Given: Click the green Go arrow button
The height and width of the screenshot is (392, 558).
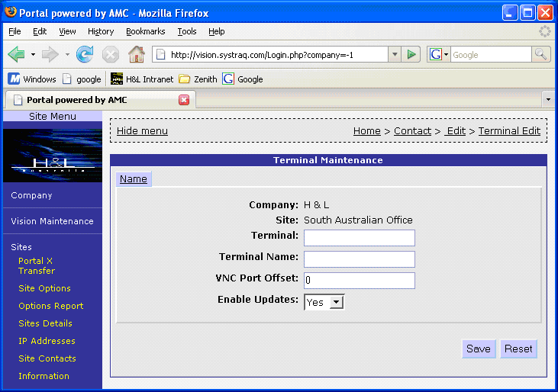Looking at the screenshot, I should [x=412, y=54].
